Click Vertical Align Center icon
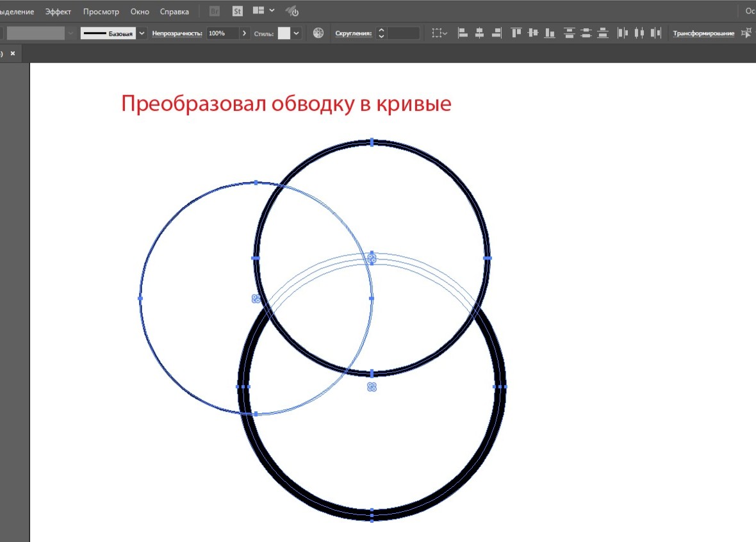 pos(533,33)
